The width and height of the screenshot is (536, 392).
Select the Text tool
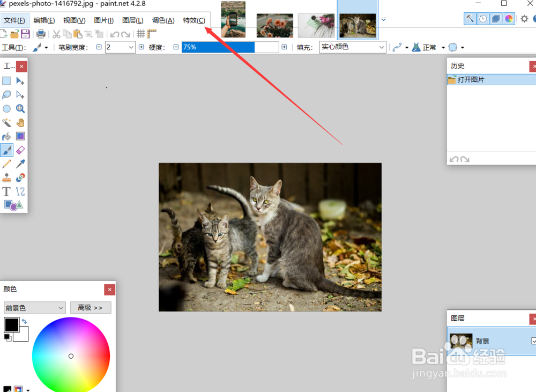coord(6,191)
